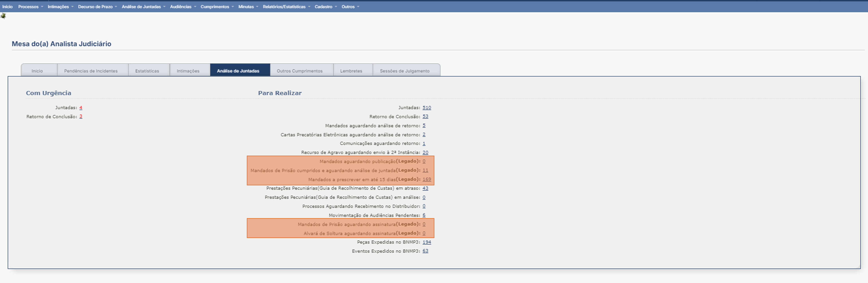
Task: Click the Para Realizar section heading
Action: click(x=280, y=93)
